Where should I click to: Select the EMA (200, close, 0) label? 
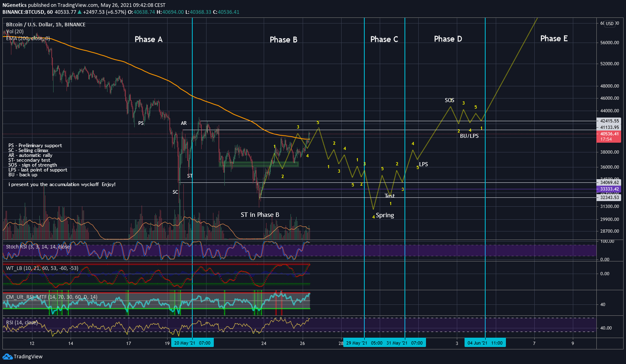coord(28,39)
